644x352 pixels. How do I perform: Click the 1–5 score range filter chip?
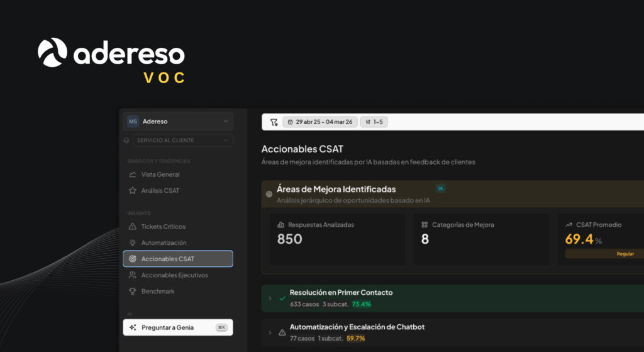tap(375, 122)
